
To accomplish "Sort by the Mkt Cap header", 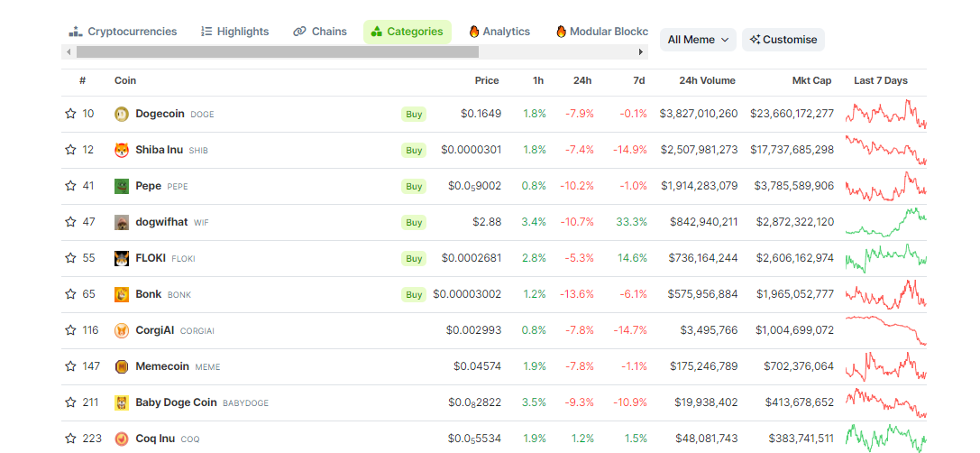I will [x=811, y=80].
